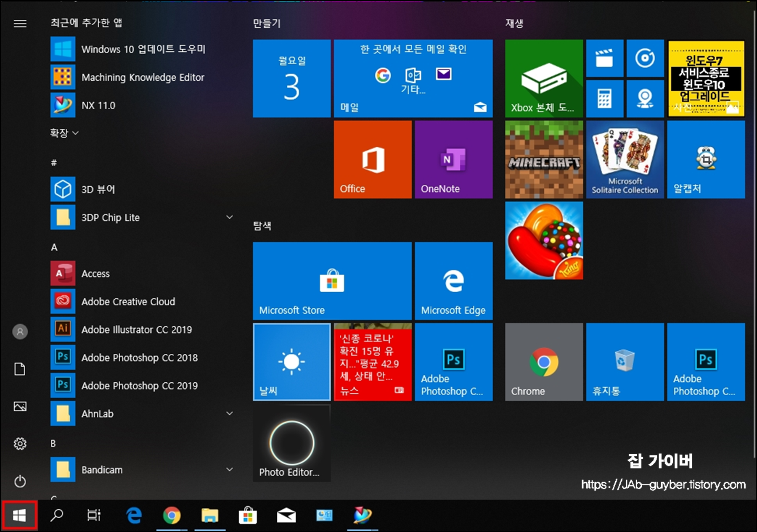Launch Machining Knowledge Editor
This screenshot has height=532, width=757.
pos(143,77)
